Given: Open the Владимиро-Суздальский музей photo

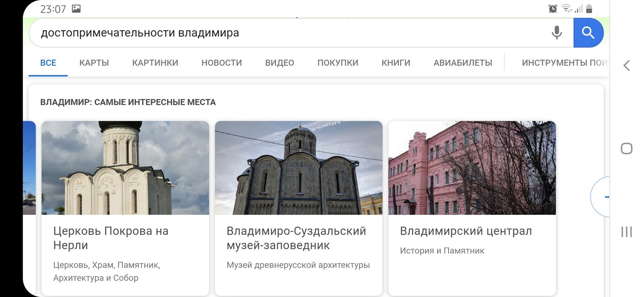Looking at the screenshot, I should pyautogui.click(x=299, y=168).
